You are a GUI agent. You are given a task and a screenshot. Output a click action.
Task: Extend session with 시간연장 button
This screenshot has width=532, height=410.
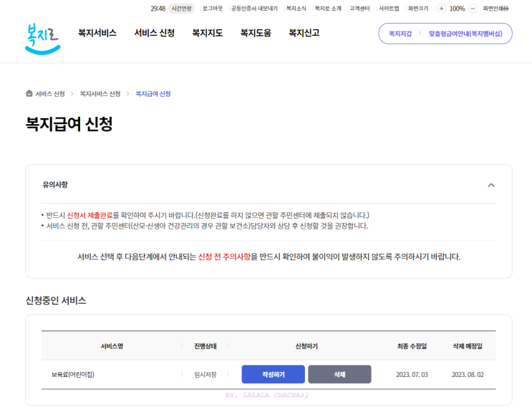coord(182,9)
